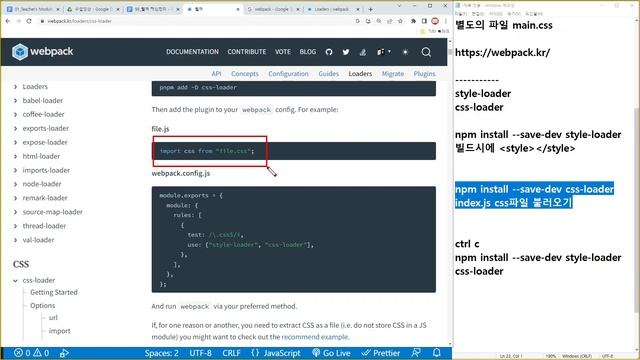
Task: Change CRLF line ending setting
Action: coord(231,353)
